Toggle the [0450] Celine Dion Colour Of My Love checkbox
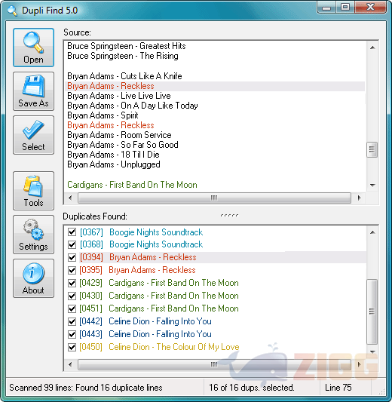 72,347
